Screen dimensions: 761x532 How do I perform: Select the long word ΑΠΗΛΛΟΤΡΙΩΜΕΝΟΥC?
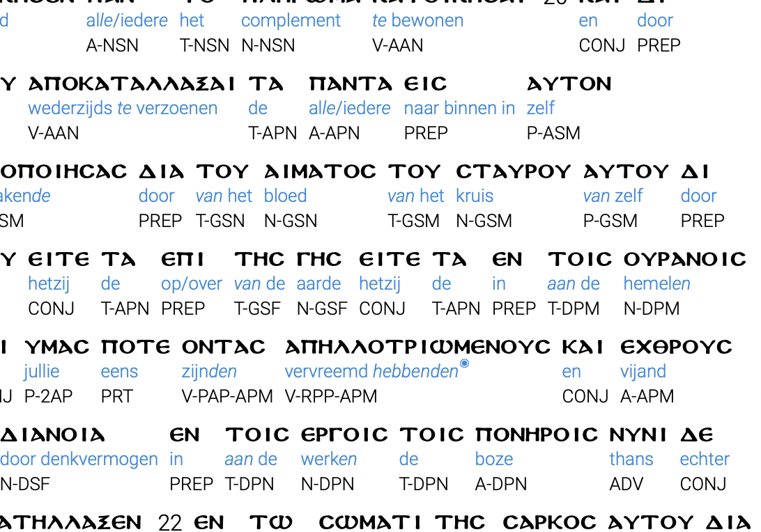[x=418, y=347]
